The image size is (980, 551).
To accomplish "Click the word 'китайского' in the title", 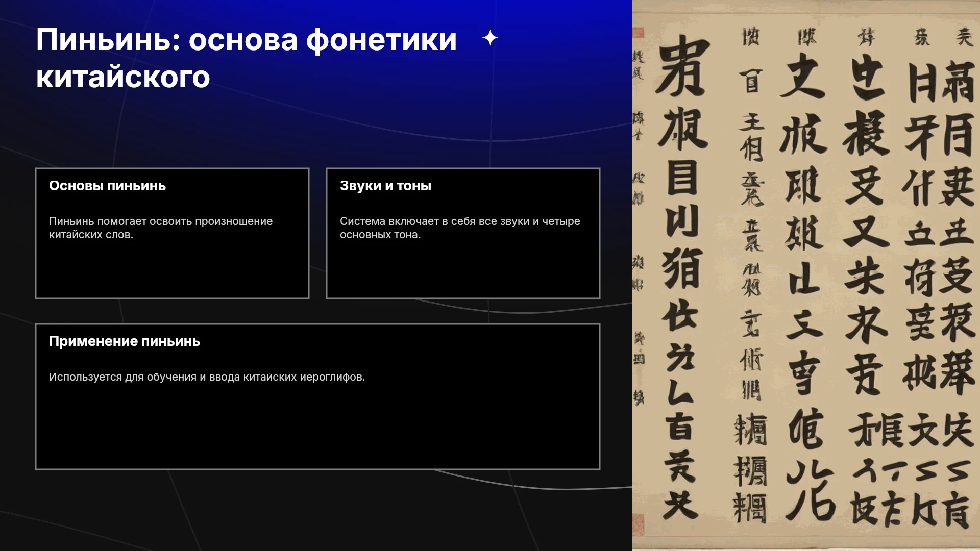I will coord(123,77).
